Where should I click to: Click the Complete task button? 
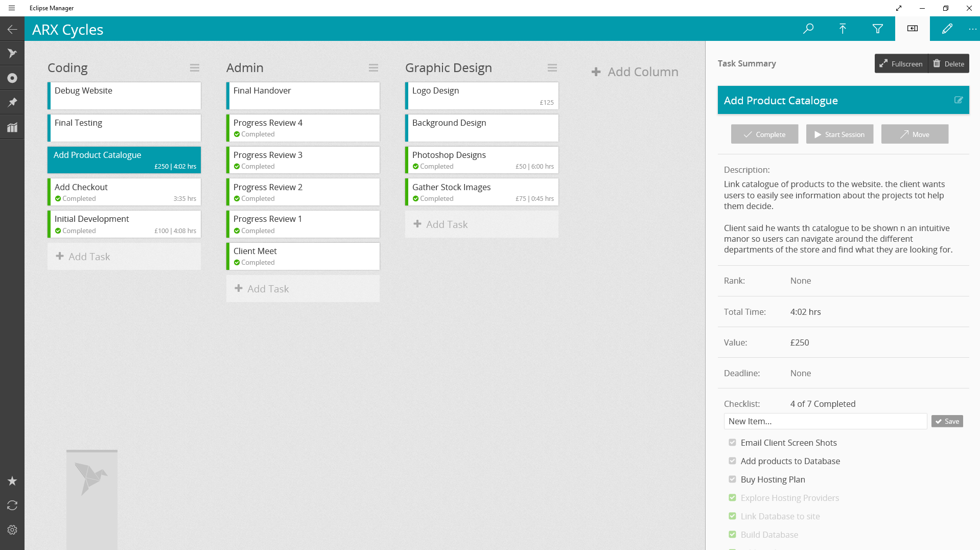point(764,134)
